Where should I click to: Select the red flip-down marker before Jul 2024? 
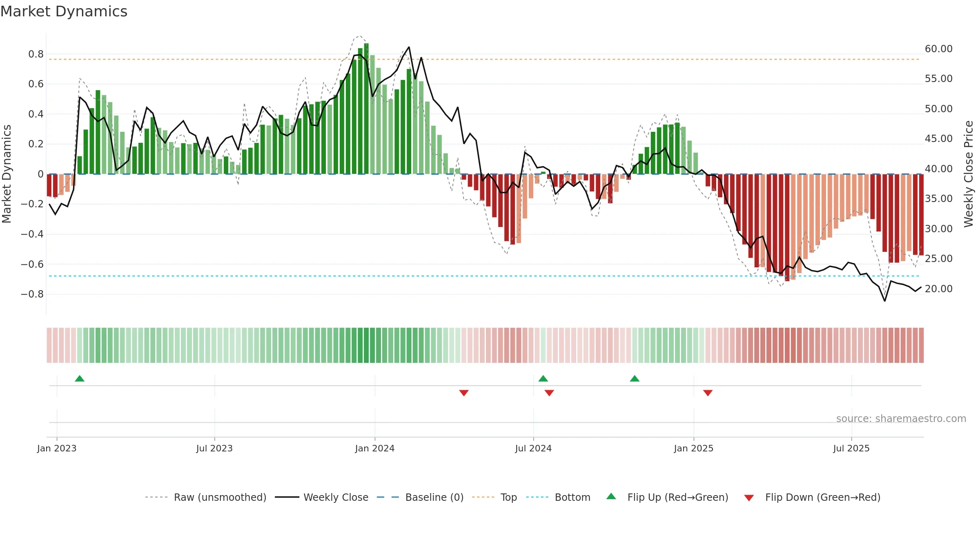[464, 393]
